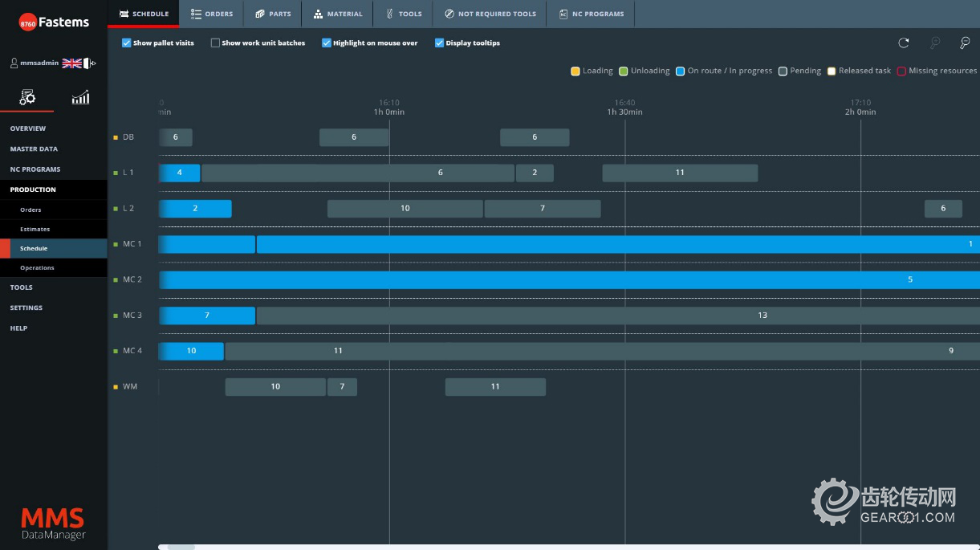Enable Show work unit batches
The width and height of the screenshot is (980, 550).
point(215,43)
